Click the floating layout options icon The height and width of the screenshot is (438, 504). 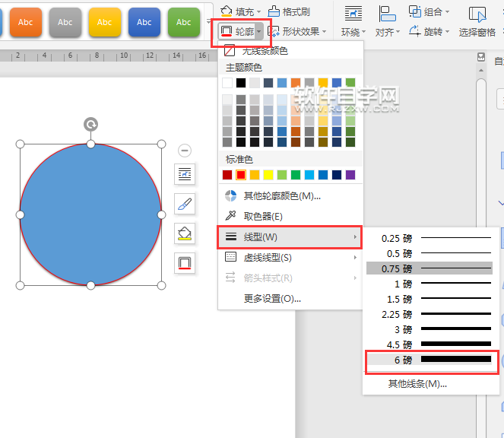coord(185,174)
